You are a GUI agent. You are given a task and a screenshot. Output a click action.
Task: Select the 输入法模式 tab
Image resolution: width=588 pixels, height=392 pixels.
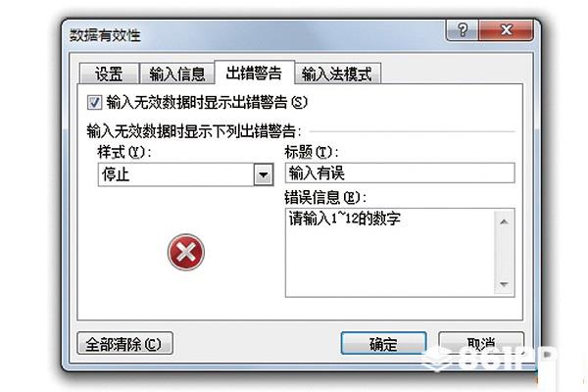tap(337, 73)
